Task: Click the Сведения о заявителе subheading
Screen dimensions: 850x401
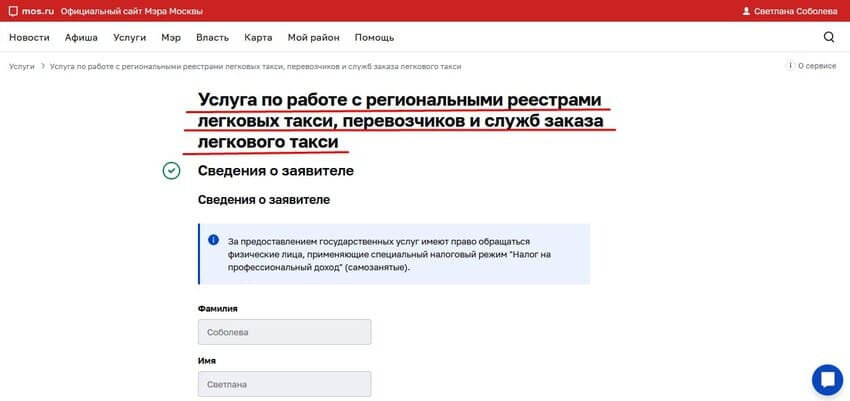Action: (x=263, y=200)
